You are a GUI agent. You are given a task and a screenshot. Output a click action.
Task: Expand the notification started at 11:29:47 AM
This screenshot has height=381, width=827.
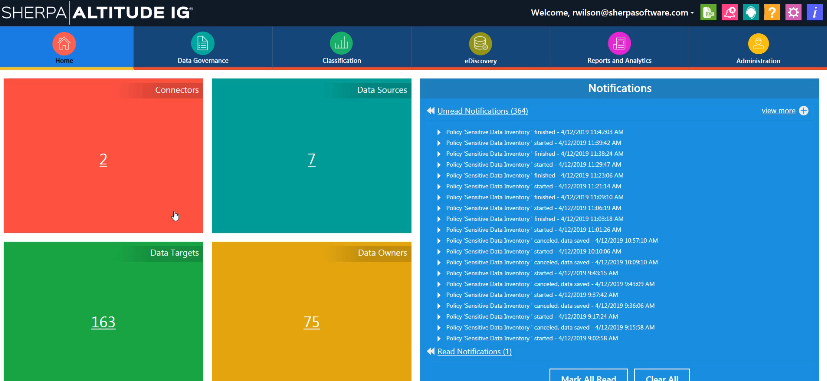[x=439, y=165]
